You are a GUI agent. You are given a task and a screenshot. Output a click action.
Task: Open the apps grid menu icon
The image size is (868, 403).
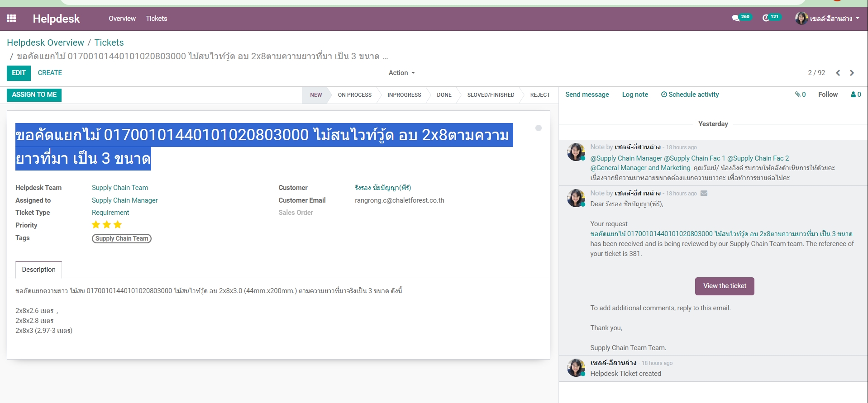(x=11, y=19)
